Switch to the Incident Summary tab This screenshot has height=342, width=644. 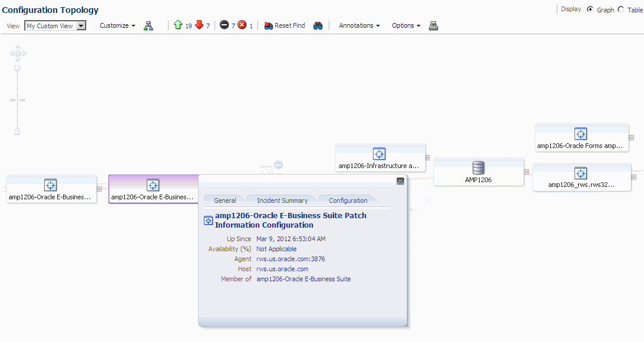point(282,200)
